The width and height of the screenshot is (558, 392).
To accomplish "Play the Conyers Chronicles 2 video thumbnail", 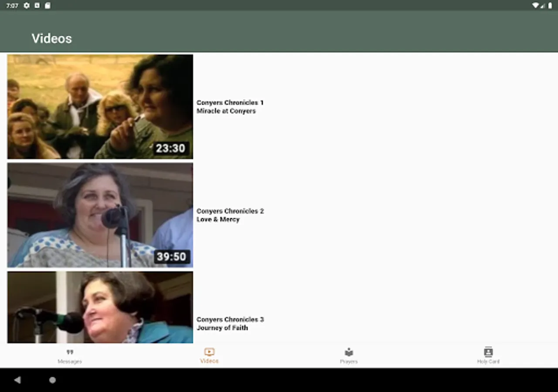I will pyautogui.click(x=100, y=215).
